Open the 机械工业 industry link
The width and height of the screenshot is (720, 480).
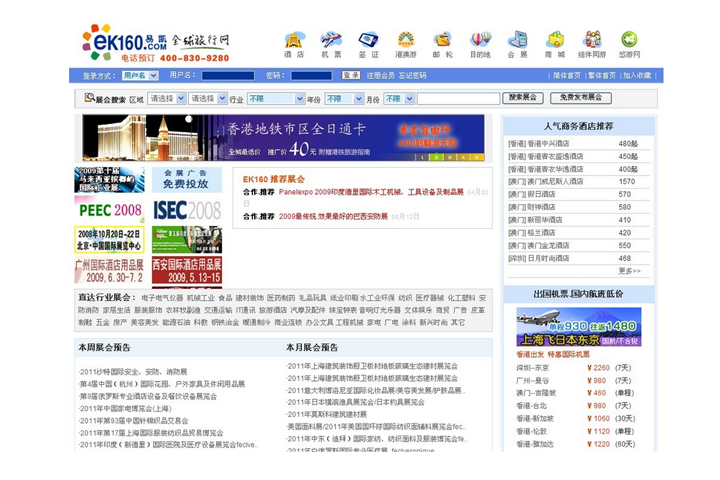pos(201,298)
